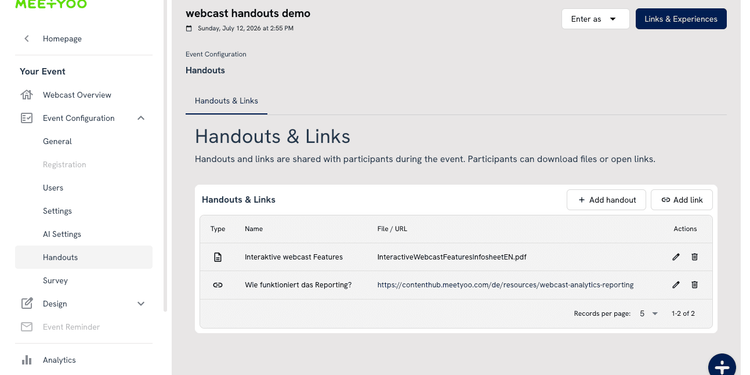
Task: Click Registration in sidebar
Action: point(65,165)
